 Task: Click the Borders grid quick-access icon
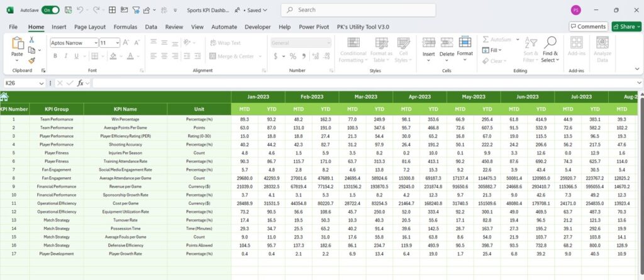coord(112,10)
